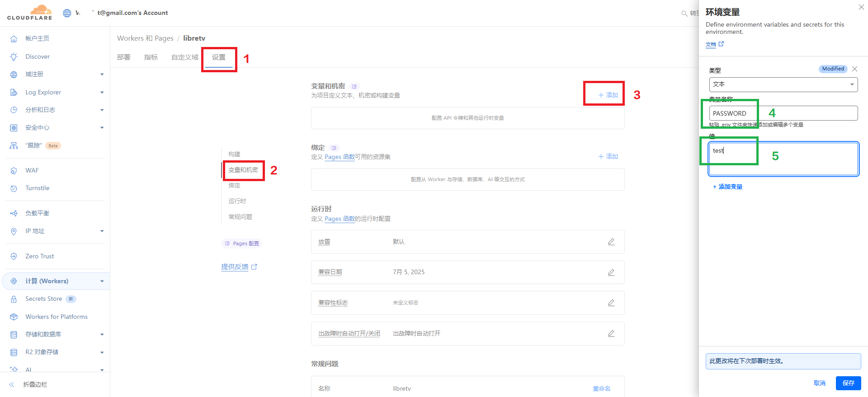868x397 pixels.
Task: Click the Cloudflare logo
Action: tap(30, 13)
